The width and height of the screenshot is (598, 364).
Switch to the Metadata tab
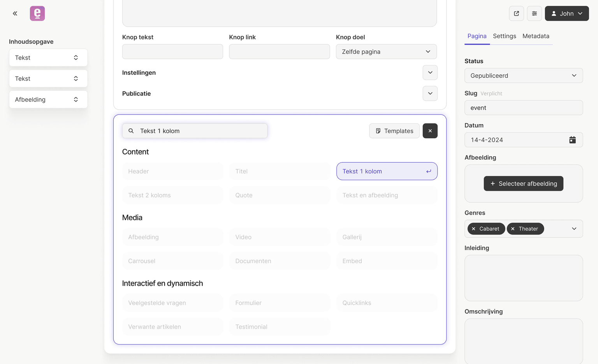point(536,36)
